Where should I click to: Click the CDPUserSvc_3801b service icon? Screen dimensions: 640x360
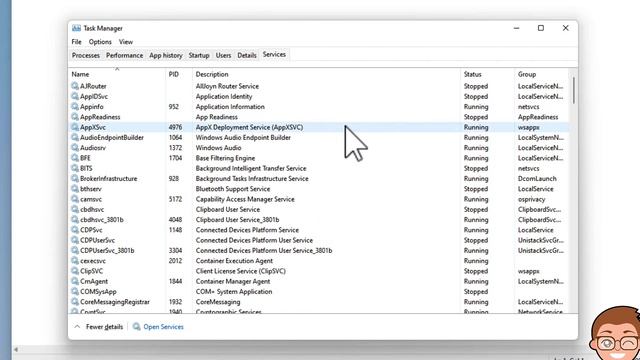pyautogui.click(x=75, y=250)
